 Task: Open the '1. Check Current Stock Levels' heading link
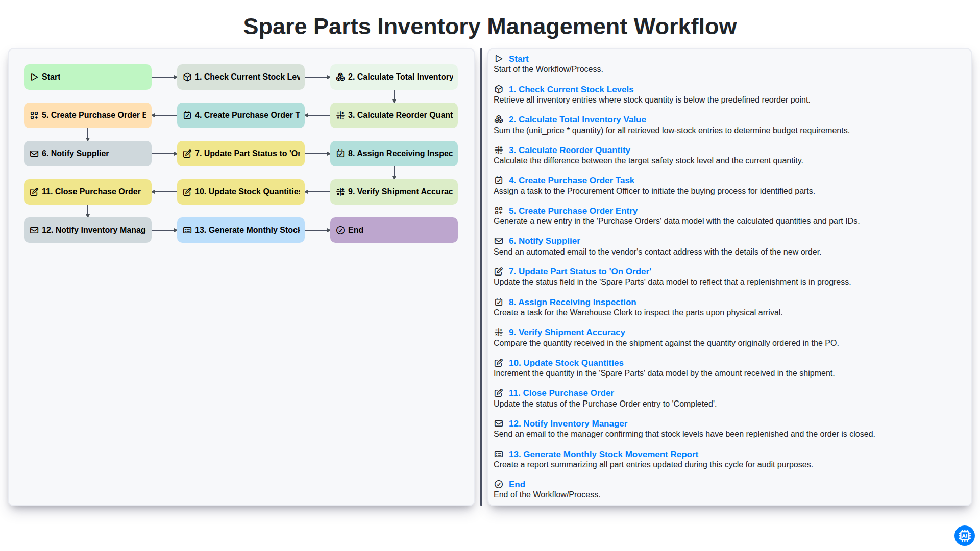pos(571,89)
